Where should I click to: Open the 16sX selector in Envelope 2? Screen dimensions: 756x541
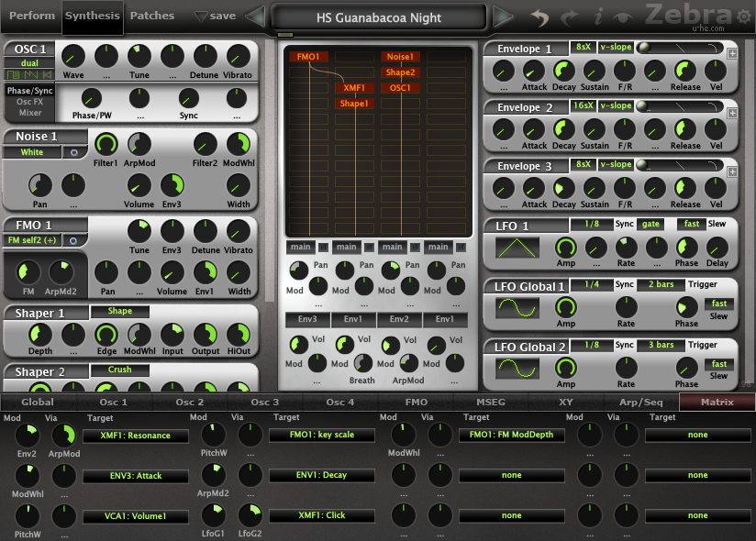click(x=584, y=105)
